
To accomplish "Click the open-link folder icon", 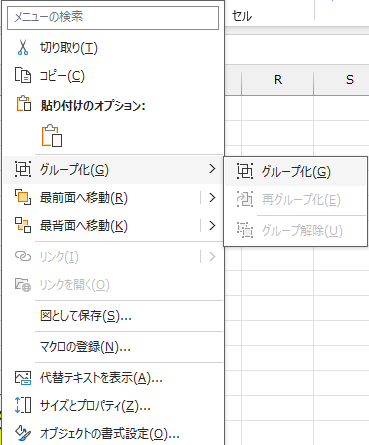I will (23, 285).
